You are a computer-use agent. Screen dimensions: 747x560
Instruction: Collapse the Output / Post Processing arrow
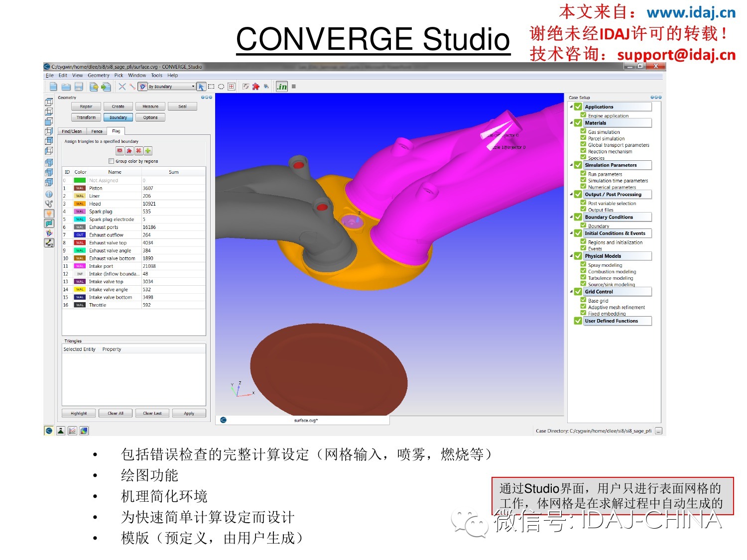[571, 194]
